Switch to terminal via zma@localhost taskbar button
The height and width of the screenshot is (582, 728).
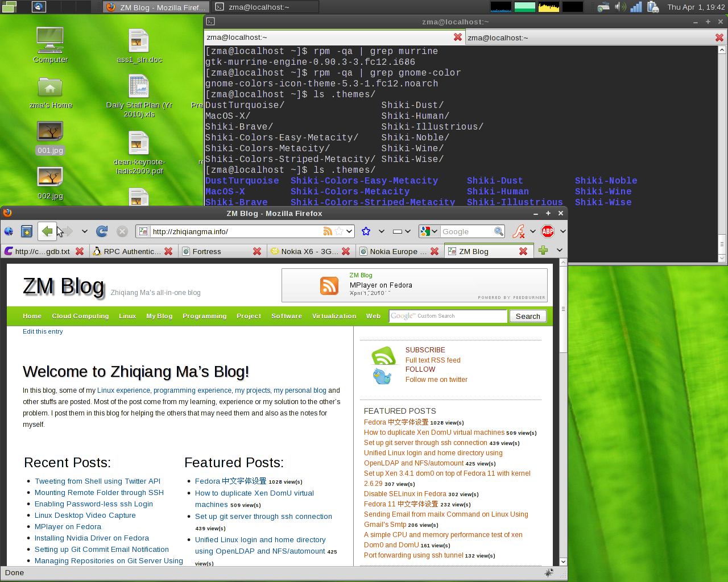[x=265, y=7]
